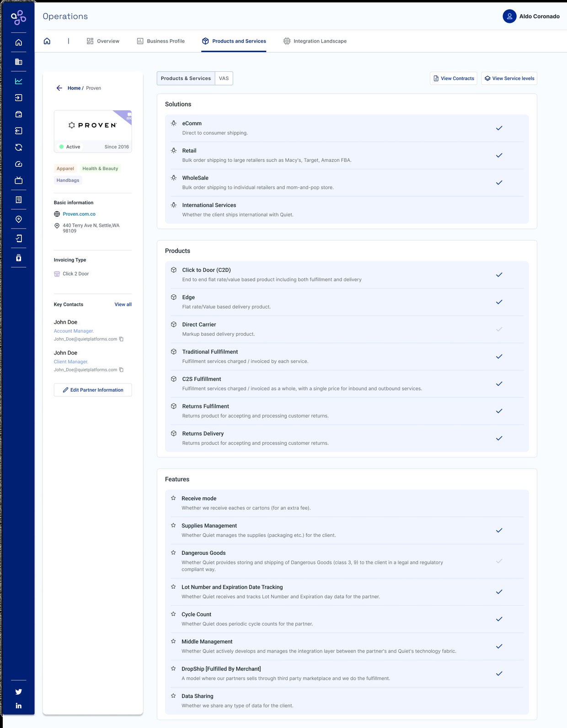Click the globe icon beside Proven.com.co
This screenshot has width=567, height=728.
tap(57, 214)
